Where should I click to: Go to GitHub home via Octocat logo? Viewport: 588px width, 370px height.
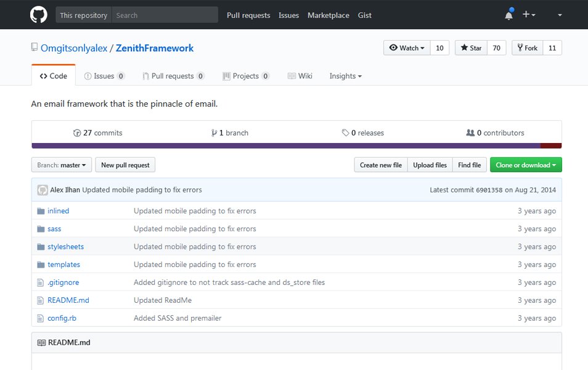coord(39,15)
